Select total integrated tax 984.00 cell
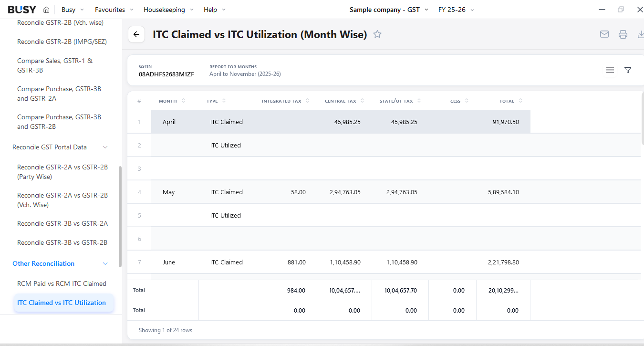This screenshot has width=644, height=346. click(x=285, y=290)
